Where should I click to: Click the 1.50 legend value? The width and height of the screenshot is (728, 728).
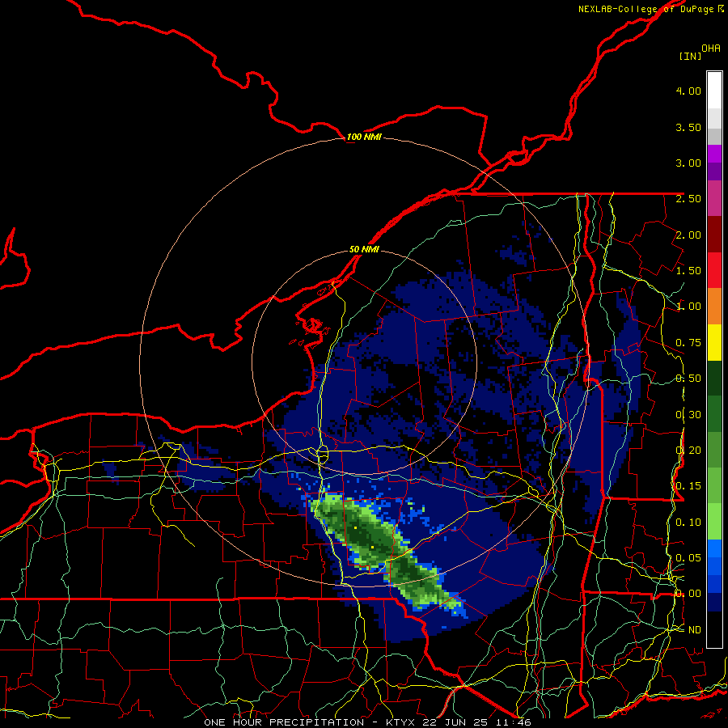click(x=688, y=271)
